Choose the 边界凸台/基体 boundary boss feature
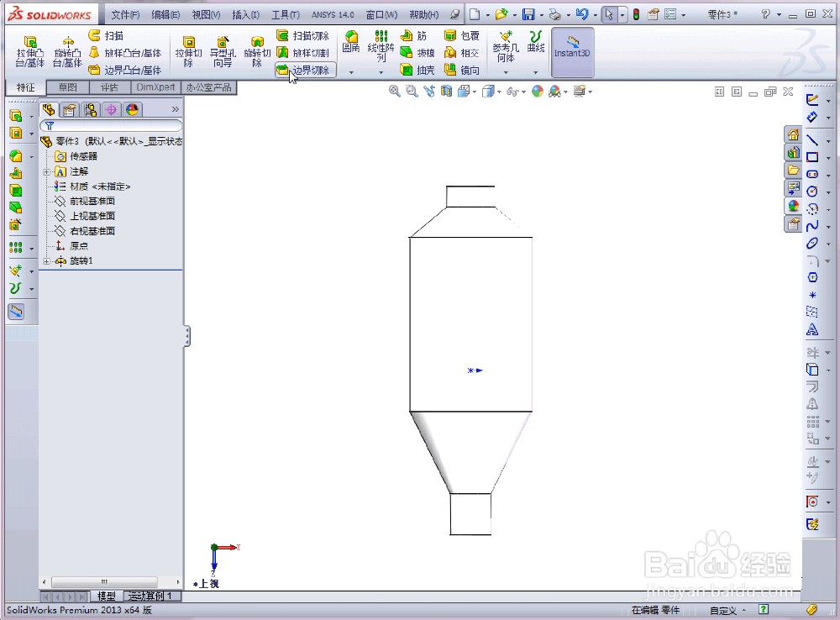This screenshot has height=620, width=840. coord(125,70)
